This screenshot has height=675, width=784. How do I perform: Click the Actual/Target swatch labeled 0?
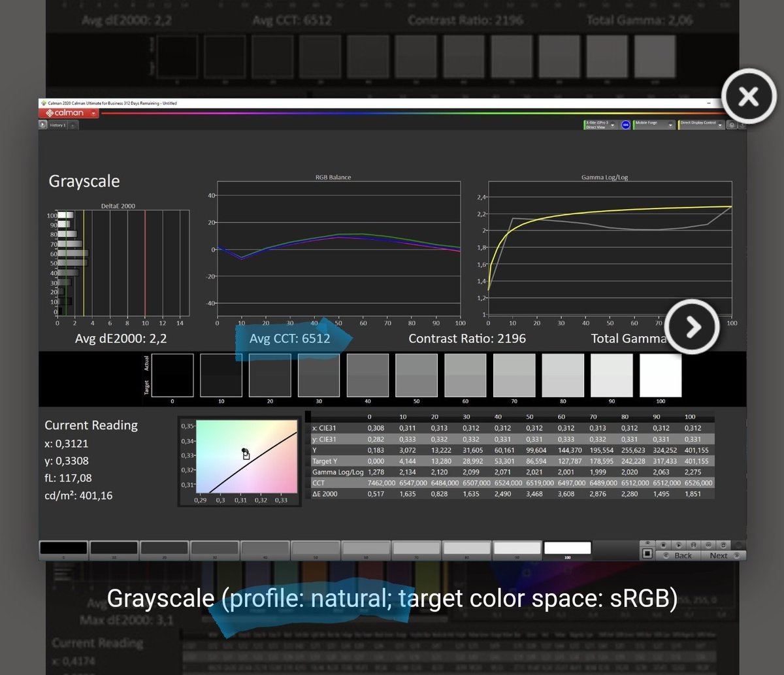172,375
